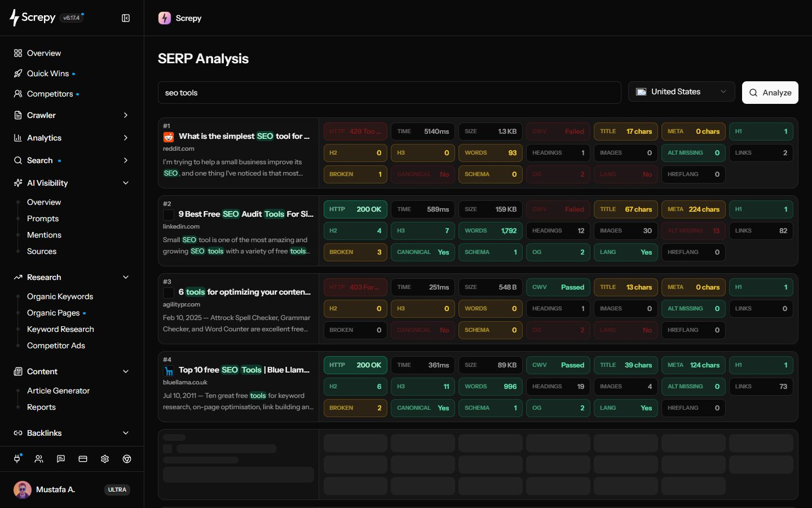Click the ULTRA plan badge
Image resolution: width=812 pixels, height=508 pixels.
pos(117,489)
